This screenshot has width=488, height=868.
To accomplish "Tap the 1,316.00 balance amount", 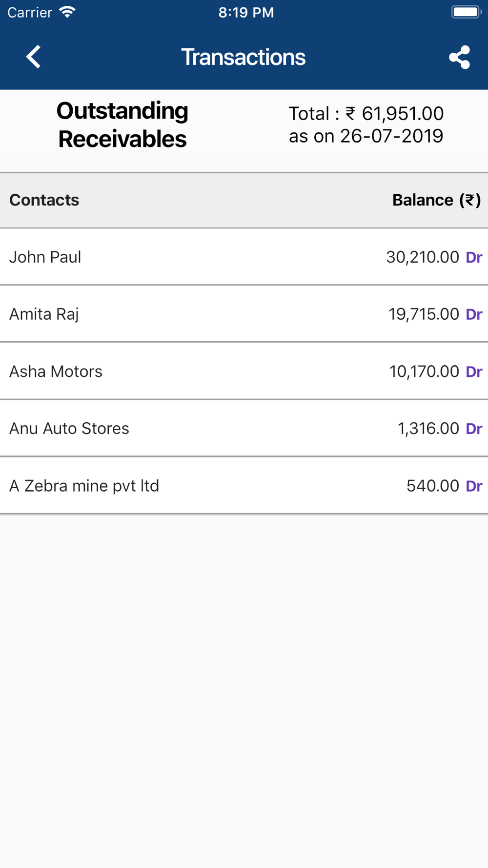I will pyautogui.click(x=428, y=429).
